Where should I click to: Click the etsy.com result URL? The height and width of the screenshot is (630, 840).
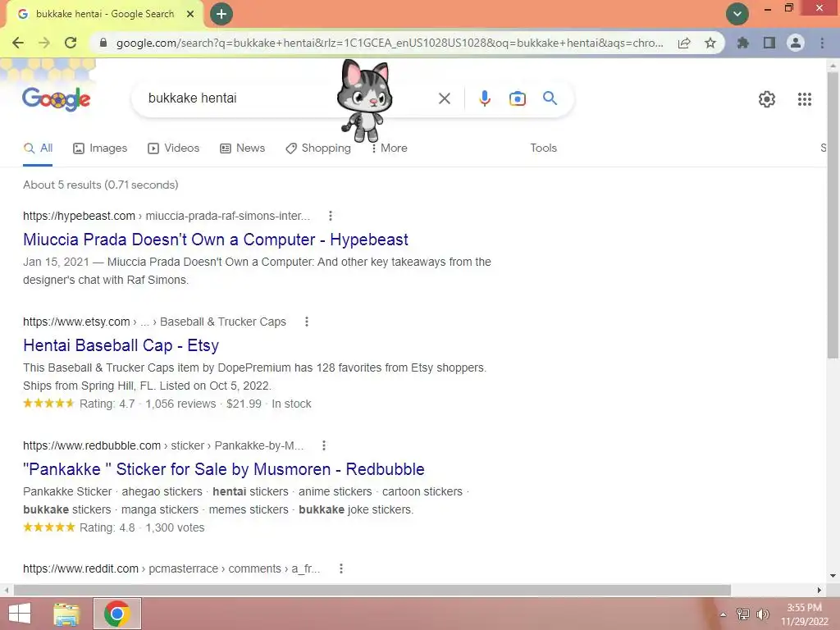(x=154, y=322)
